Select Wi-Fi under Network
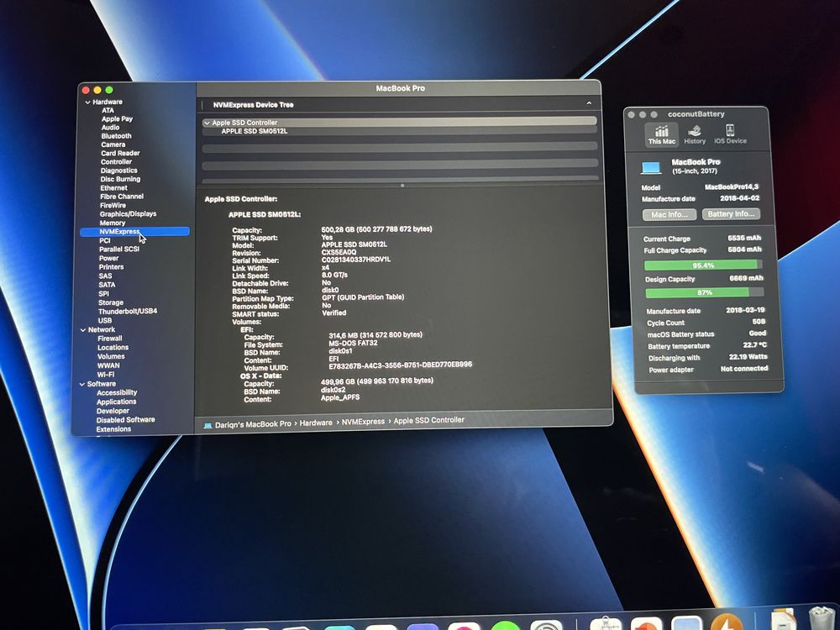The image size is (840, 630). click(x=106, y=375)
